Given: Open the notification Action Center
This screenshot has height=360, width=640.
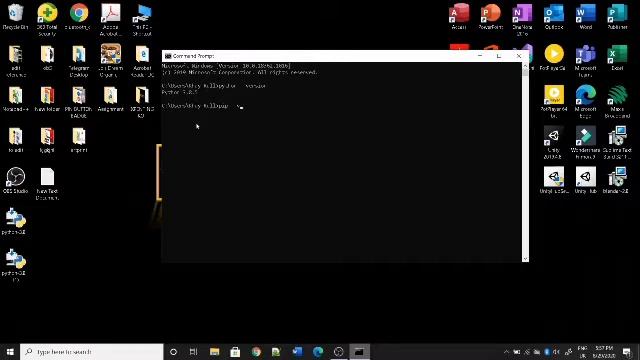Looking at the screenshot, I should click(x=627, y=352).
